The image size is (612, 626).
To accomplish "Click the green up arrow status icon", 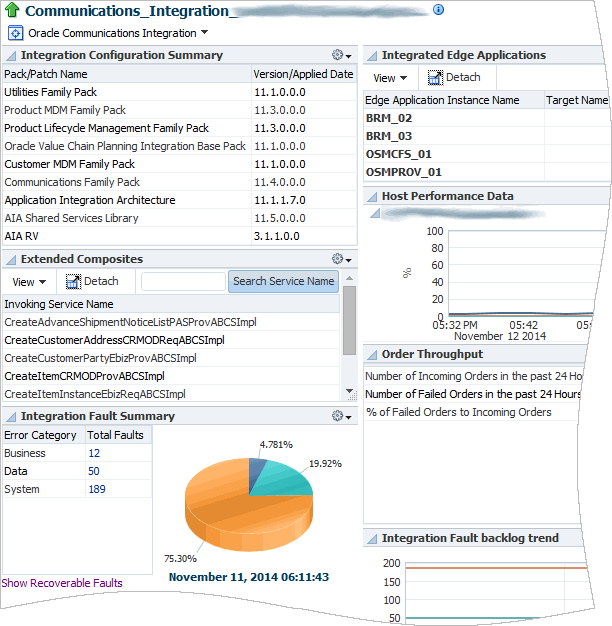I will 12,10.
